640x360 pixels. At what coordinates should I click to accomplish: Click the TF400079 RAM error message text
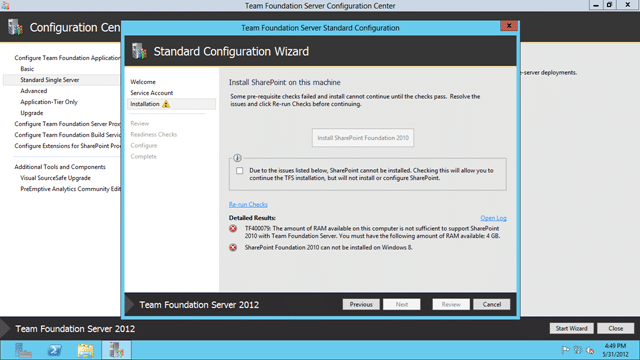click(x=372, y=232)
